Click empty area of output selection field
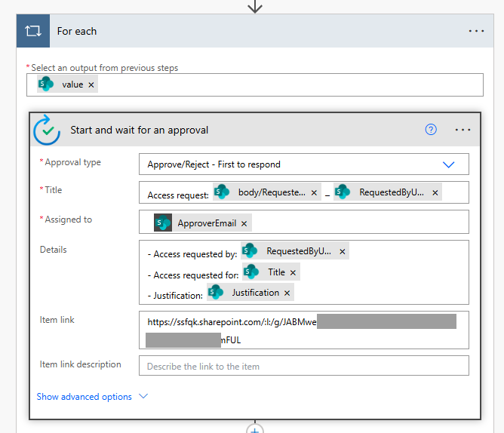Image resolution: width=504 pixels, height=433 pixels. click(x=289, y=84)
